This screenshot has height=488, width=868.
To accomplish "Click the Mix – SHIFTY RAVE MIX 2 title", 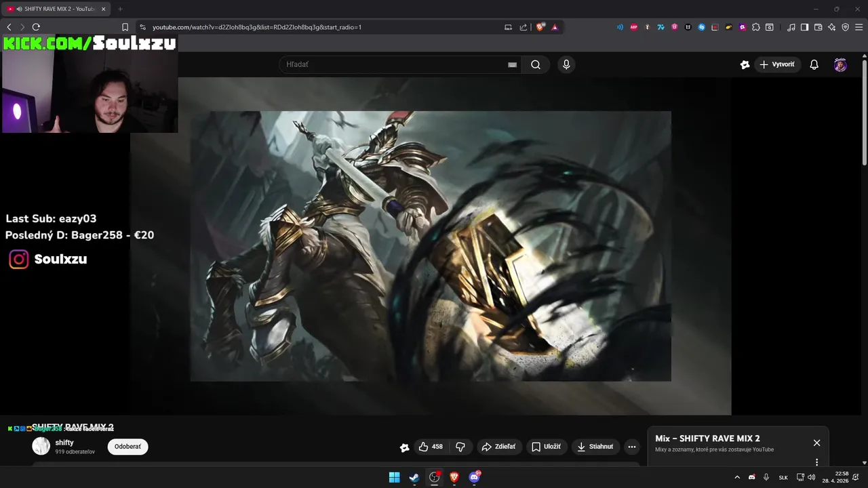I will point(707,439).
